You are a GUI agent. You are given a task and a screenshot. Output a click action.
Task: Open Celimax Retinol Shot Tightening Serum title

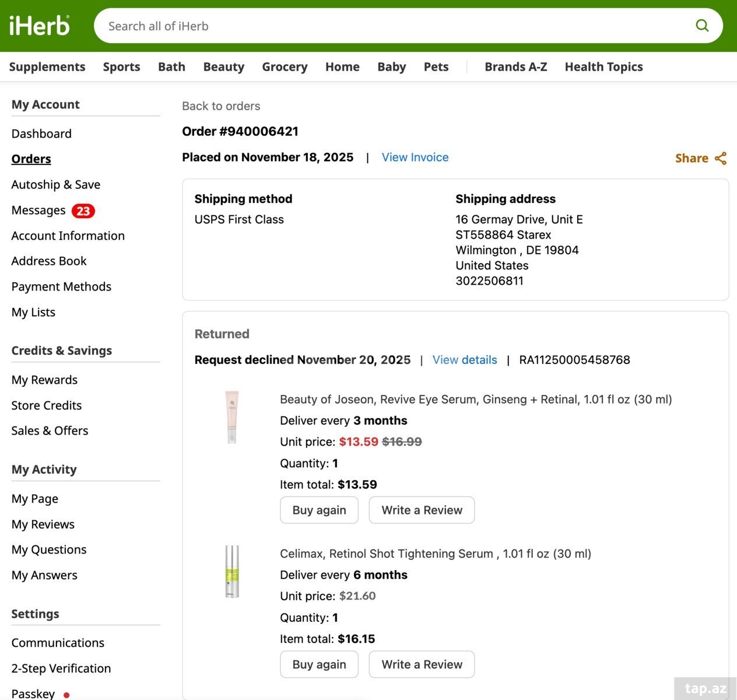click(436, 554)
